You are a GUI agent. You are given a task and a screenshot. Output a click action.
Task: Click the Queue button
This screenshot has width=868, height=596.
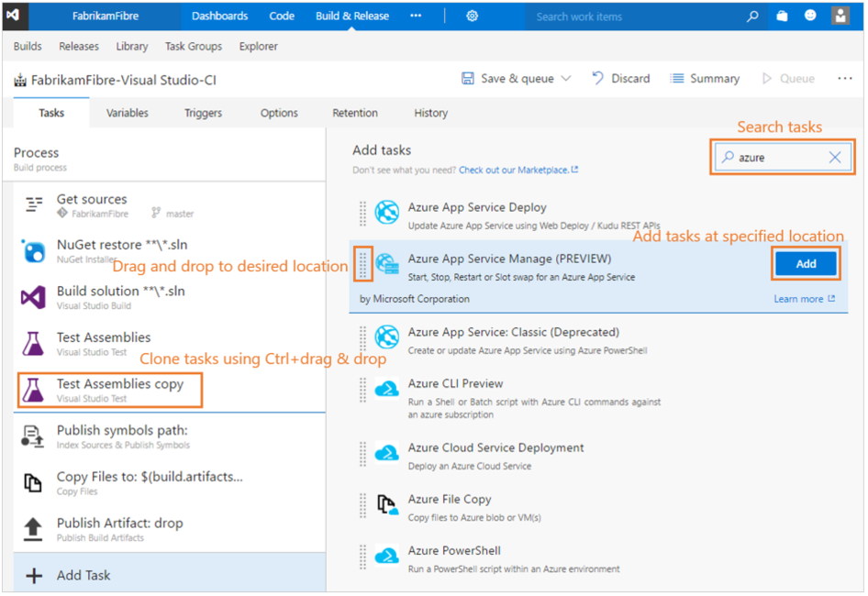tap(788, 79)
